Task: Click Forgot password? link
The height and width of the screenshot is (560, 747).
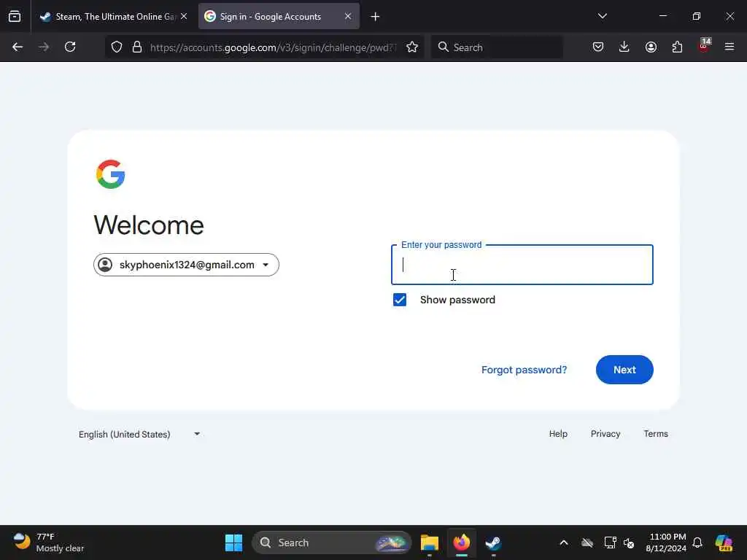Action: click(x=524, y=370)
